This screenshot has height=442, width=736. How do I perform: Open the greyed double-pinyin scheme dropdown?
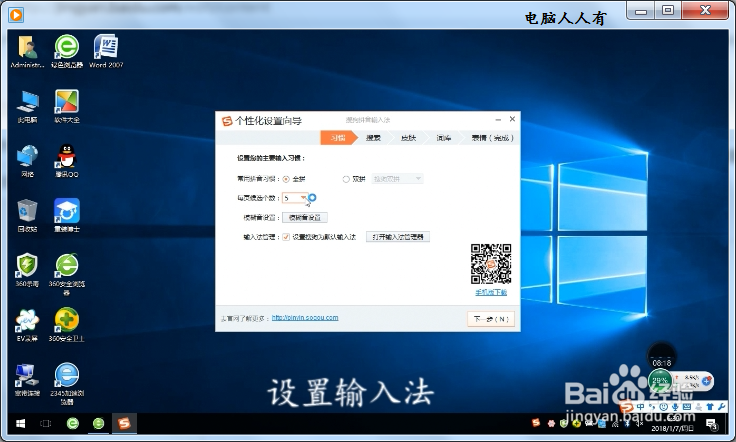(x=398, y=179)
